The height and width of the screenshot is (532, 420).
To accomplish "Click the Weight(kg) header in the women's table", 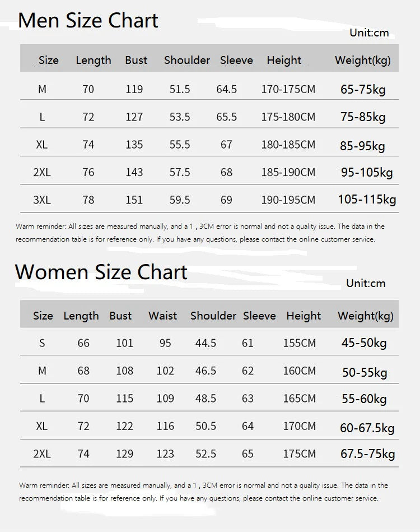I will tap(365, 316).
